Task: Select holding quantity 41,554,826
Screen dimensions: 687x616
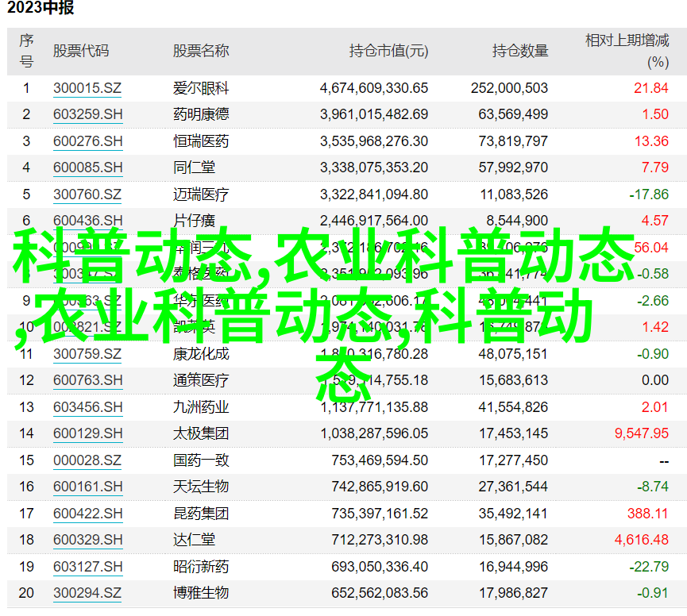Action: tap(513, 407)
